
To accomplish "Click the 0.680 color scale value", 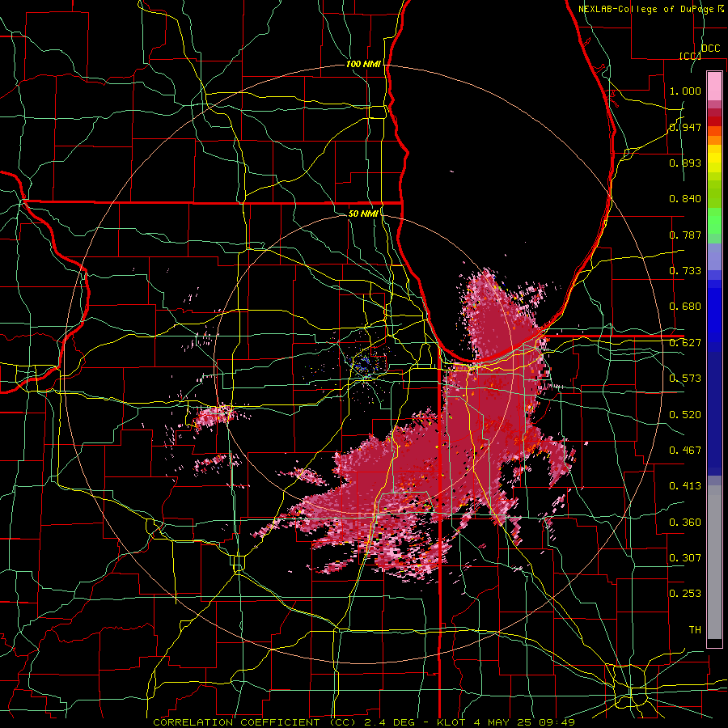I will 685,307.
